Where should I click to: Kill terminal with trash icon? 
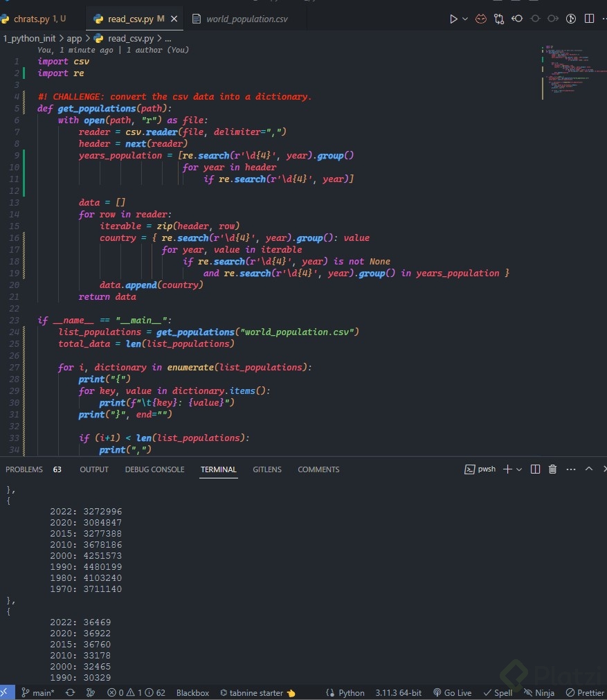(x=552, y=469)
